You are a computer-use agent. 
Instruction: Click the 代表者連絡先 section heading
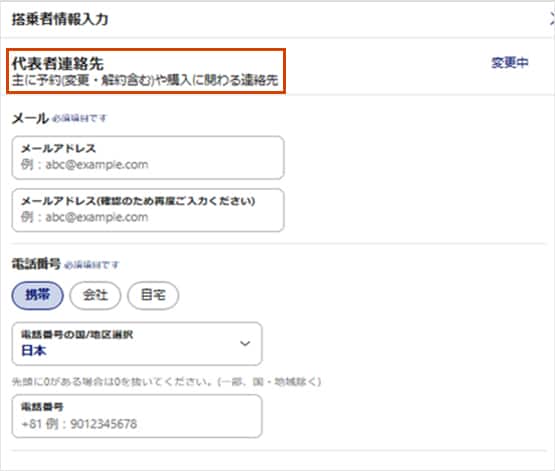tap(58, 64)
